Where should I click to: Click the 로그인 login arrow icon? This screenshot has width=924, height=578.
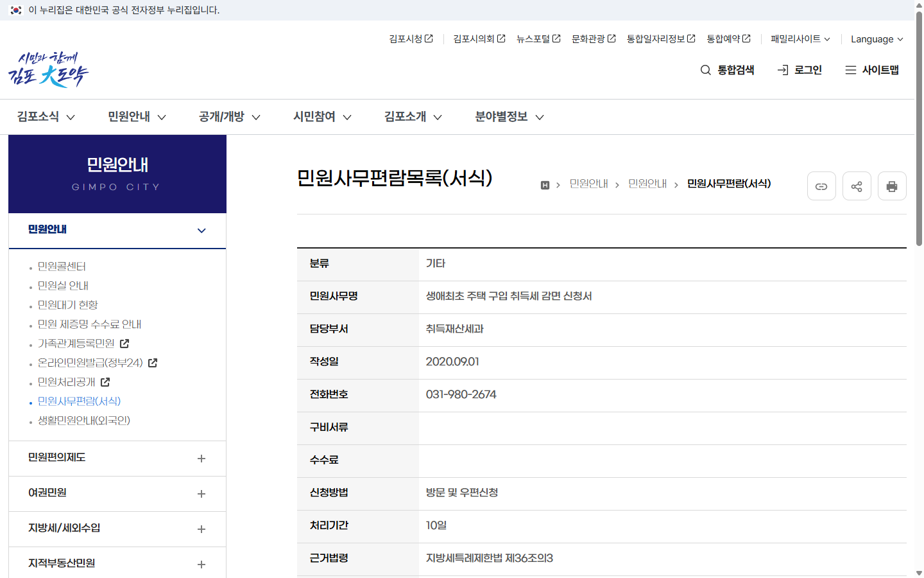click(x=783, y=70)
